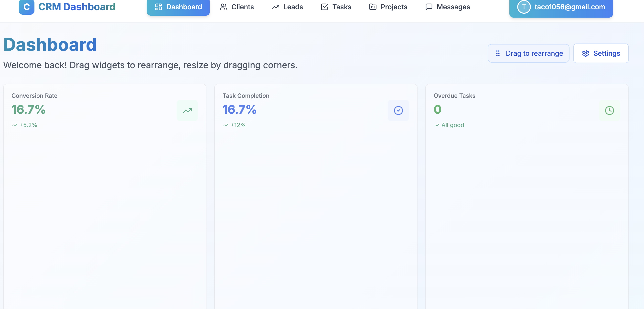
Task: Select the Dashboard grid icon in the navbar
Action: tap(158, 7)
